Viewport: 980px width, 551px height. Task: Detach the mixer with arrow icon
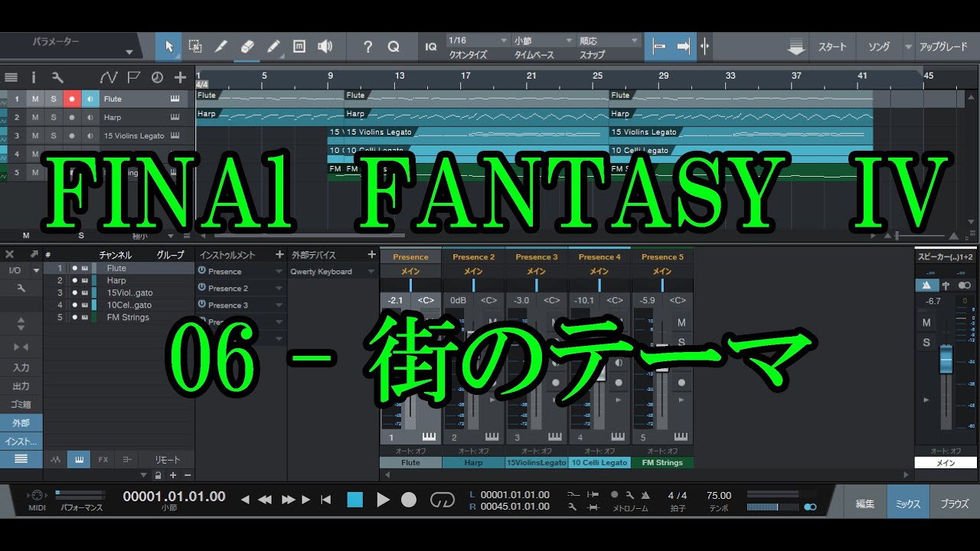[x=34, y=254]
